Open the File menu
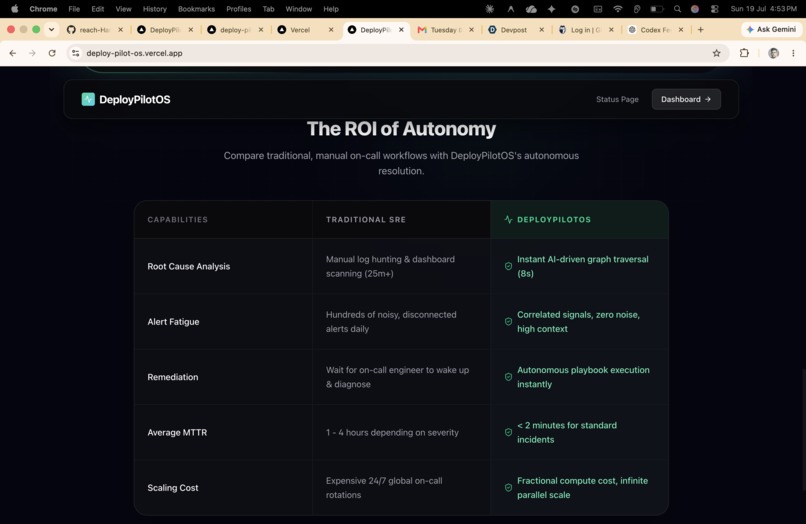The image size is (806, 524). [74, 9]
